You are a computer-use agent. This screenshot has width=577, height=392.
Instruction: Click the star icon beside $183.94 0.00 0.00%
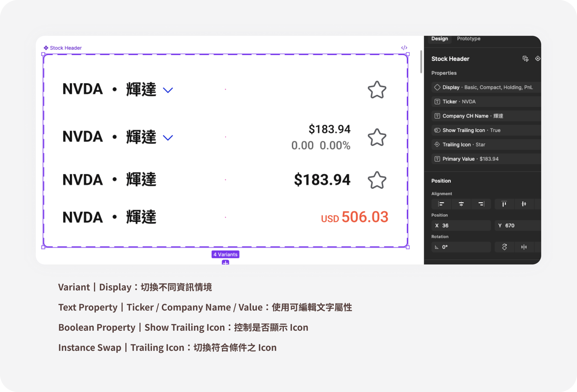[x=377, y=137]
